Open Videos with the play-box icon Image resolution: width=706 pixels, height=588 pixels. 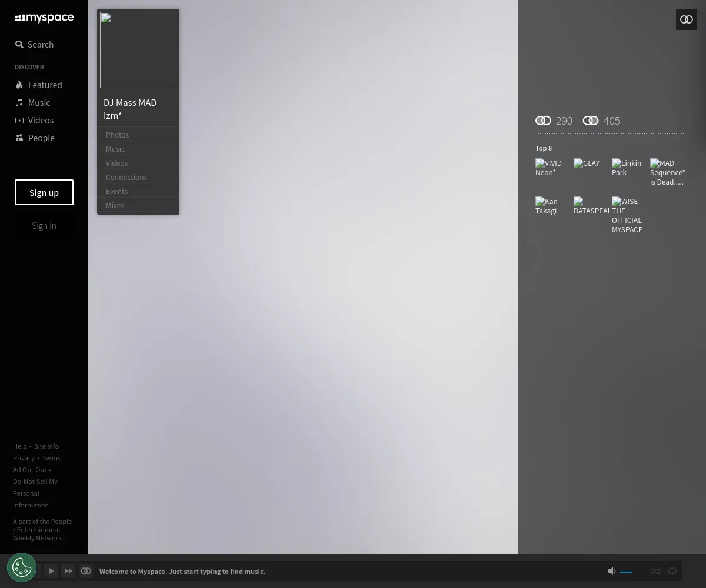(34, 120)
